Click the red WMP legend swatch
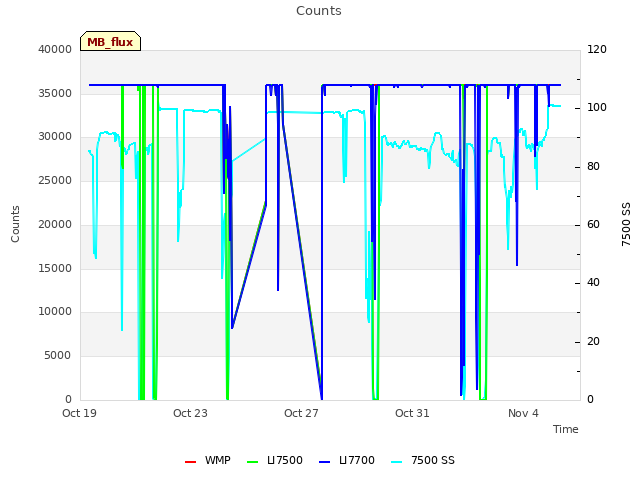 coord(190,462)
